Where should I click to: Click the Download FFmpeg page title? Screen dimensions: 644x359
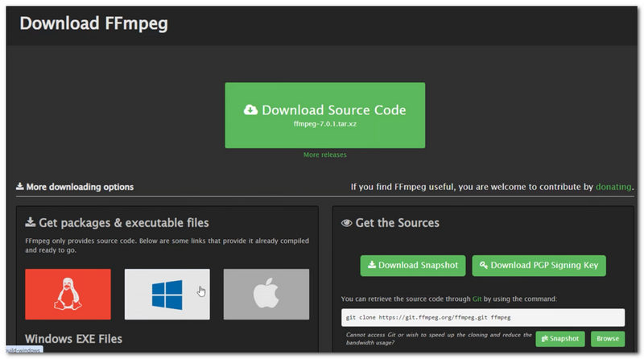click(93, 23)
